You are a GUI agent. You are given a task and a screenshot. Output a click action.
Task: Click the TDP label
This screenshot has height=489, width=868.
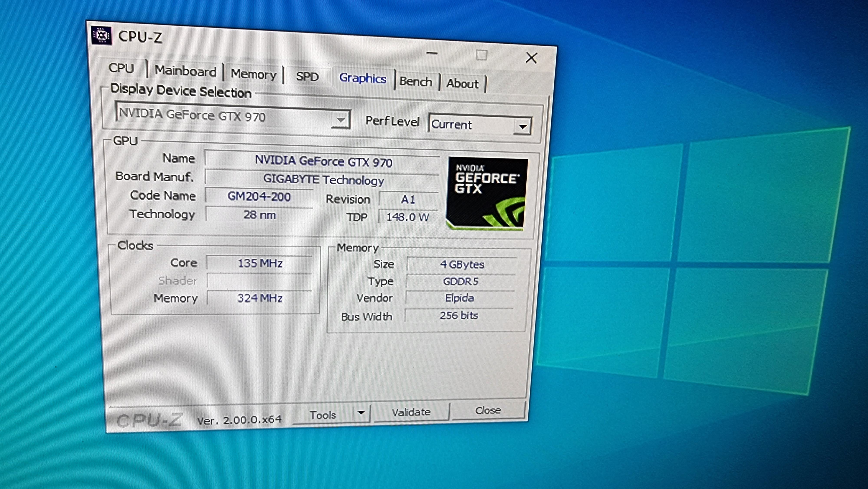pyautogui.click(x=357, y=217)
